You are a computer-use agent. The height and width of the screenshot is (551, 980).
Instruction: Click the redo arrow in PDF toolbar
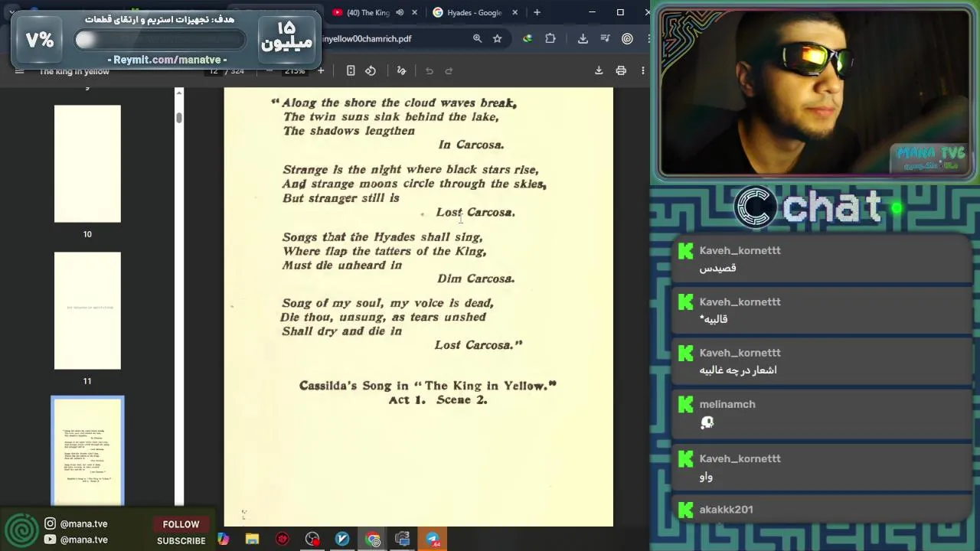point(449,70)
